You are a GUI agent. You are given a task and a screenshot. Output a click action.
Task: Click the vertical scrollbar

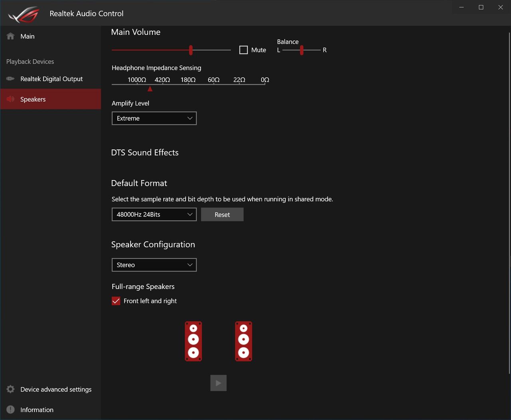(509, 203)
